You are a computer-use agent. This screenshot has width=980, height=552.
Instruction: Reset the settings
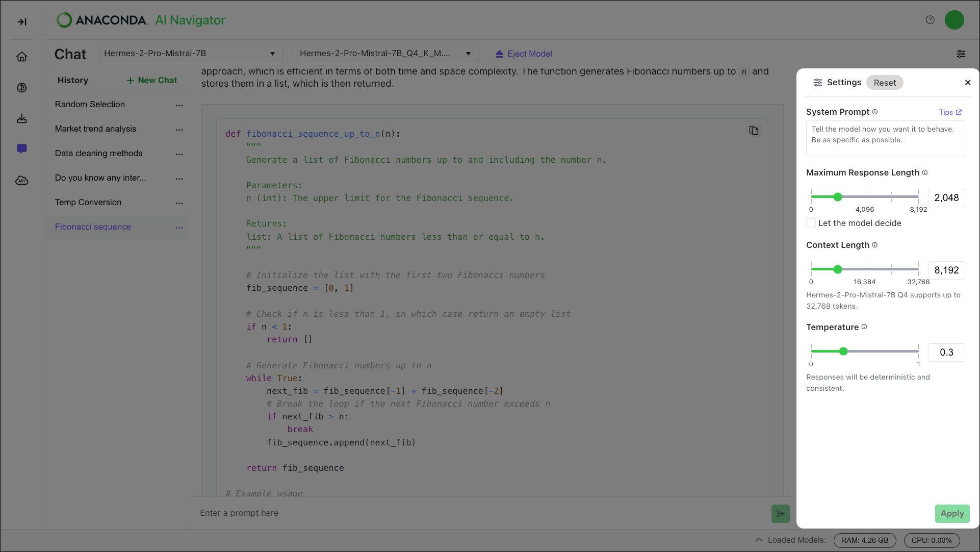pos(884,83)
